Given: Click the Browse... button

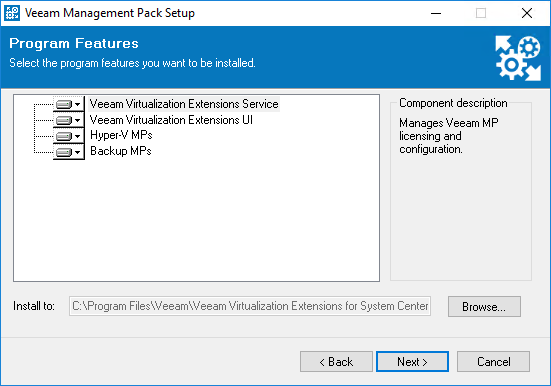Looking at the screenshot, I should click(x=484, y=307).
